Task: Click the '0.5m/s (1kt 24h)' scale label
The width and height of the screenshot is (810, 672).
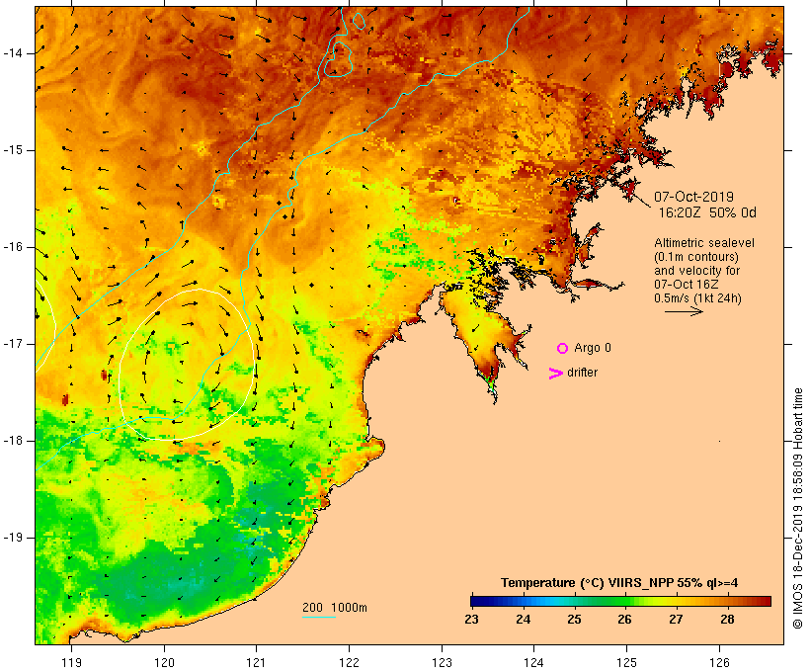Action: click(697, 298)
